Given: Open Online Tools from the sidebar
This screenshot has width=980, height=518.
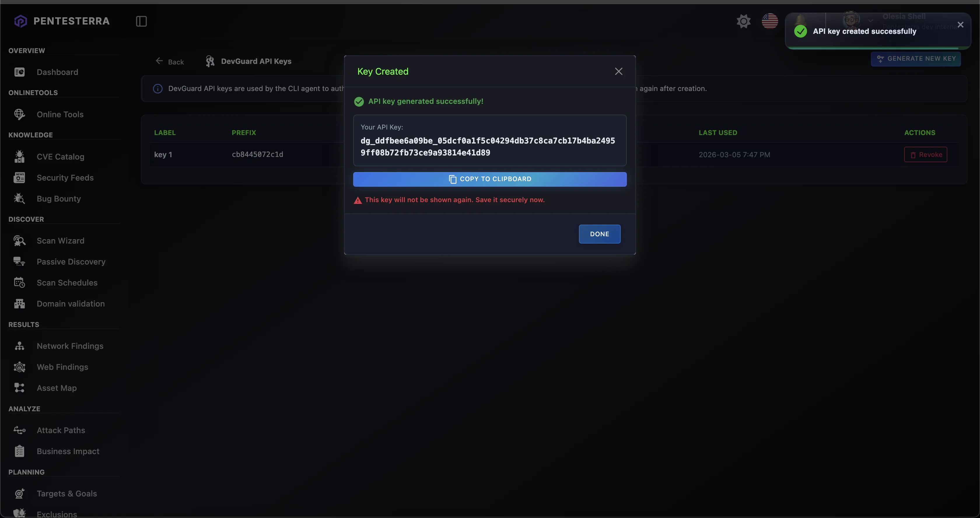Looking at the screenshot, I should coord(60,114).
